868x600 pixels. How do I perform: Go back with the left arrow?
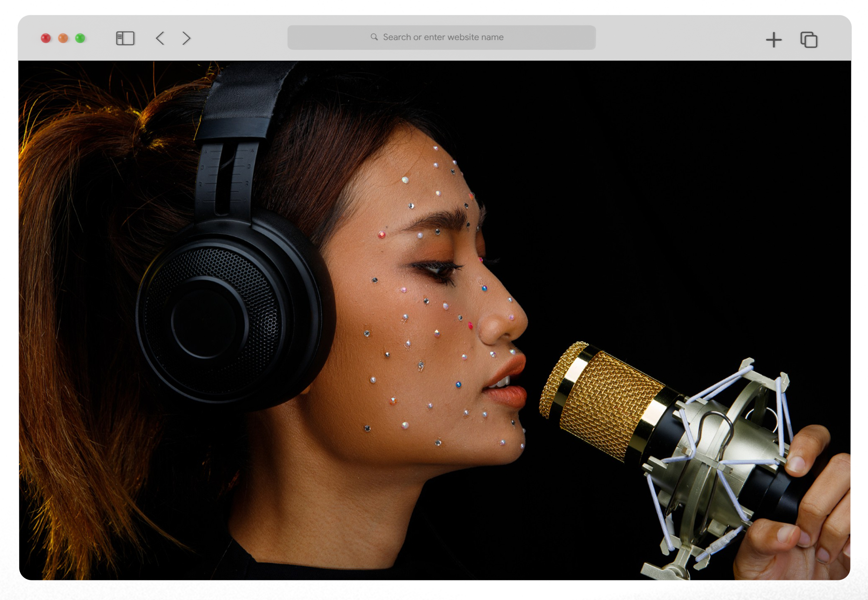click(160, 38)
